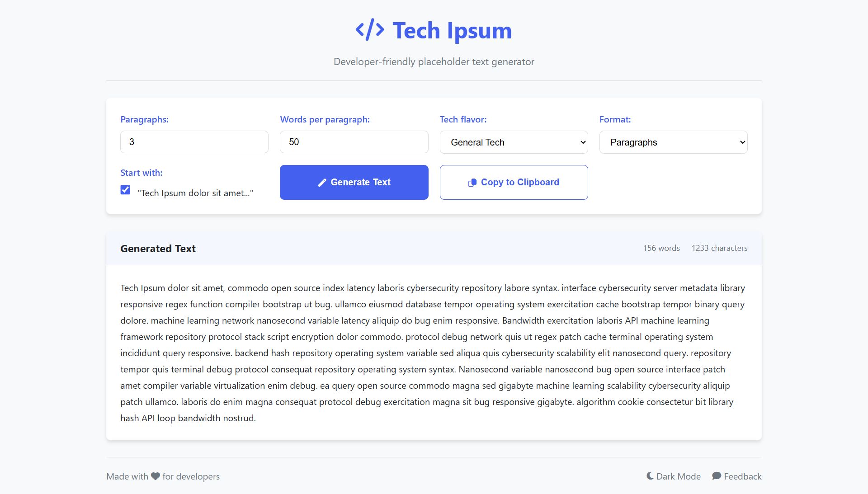
Task: Focus the Words per paragraph field
Action: coord(354,142)
